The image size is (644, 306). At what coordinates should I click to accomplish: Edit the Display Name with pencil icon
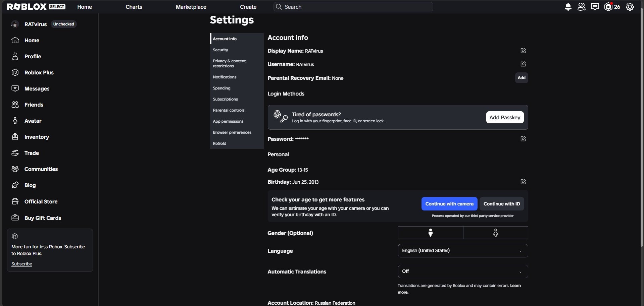coord(523,51)
